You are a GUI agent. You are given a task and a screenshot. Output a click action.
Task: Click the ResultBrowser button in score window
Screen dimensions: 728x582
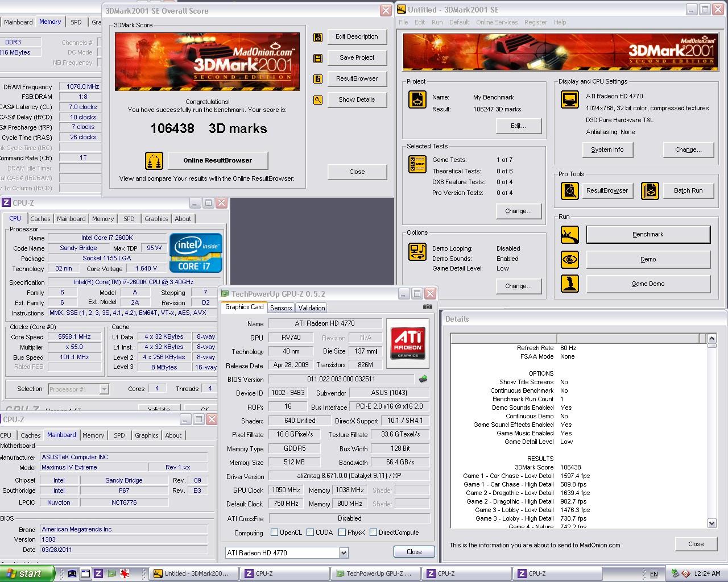[x=357, y=79]
